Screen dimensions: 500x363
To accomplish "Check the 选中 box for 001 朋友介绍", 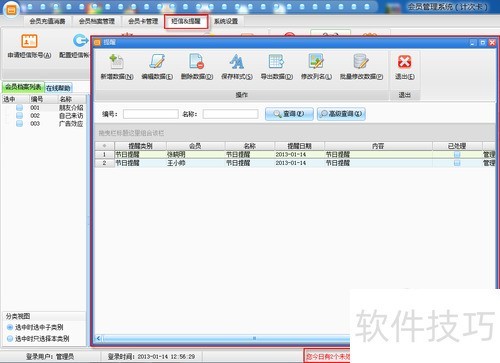I will pos(19,108).
